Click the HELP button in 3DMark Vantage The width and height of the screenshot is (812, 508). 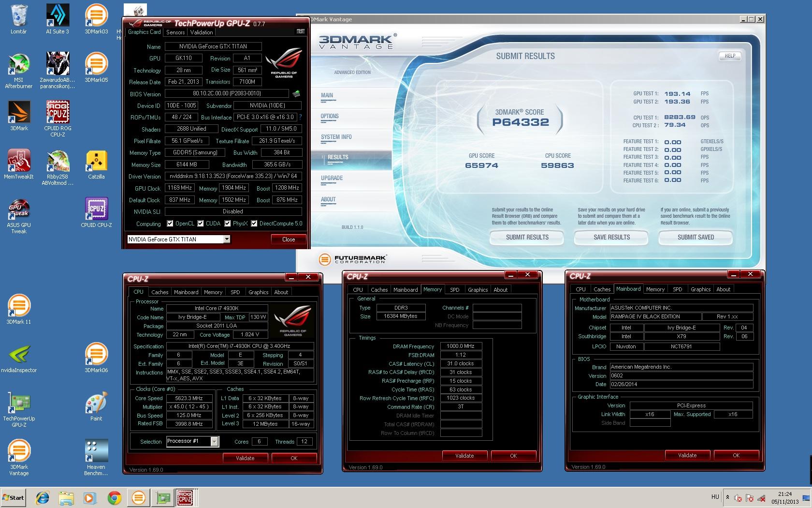pos(730,56)
